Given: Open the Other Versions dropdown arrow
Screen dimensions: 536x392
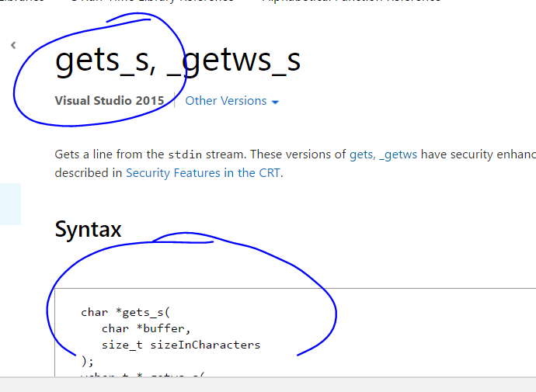Looking at the screenshot, I should pos(275,102).
